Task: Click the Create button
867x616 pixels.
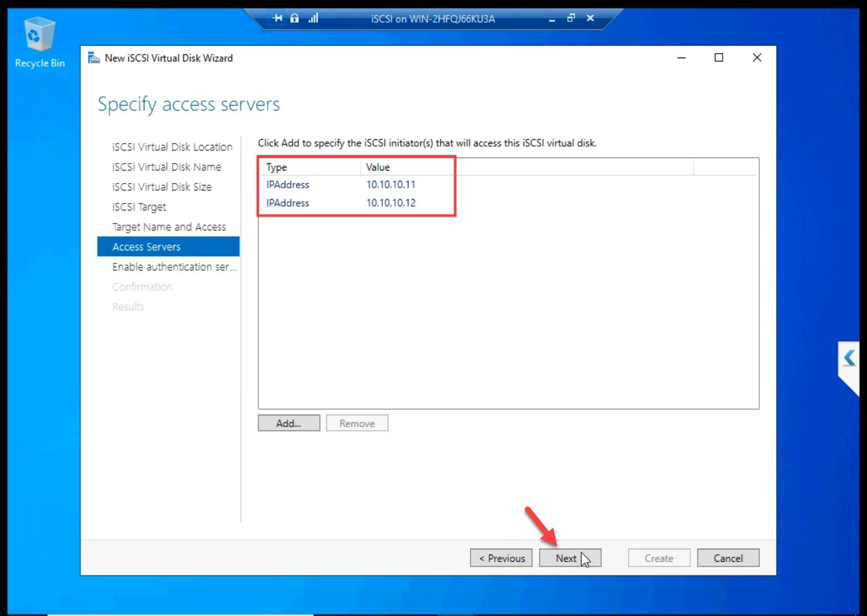Action: click(x=659, y=558)
